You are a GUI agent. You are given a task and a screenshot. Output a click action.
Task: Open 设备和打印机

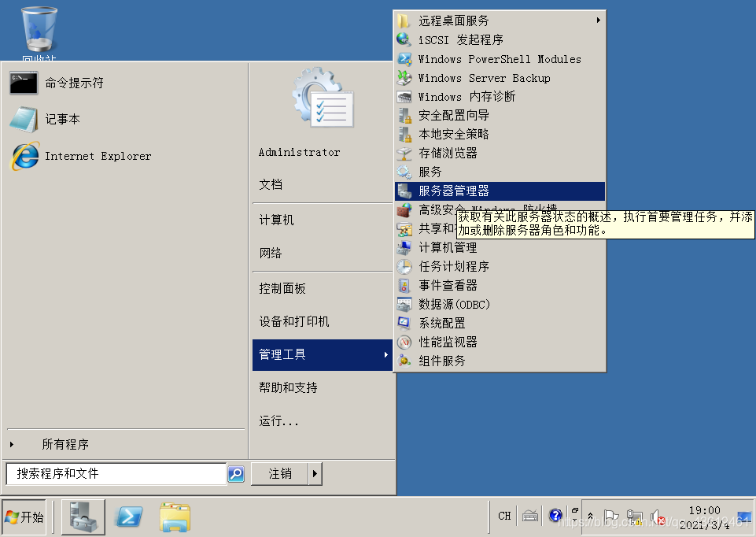[x=294, y=322]
